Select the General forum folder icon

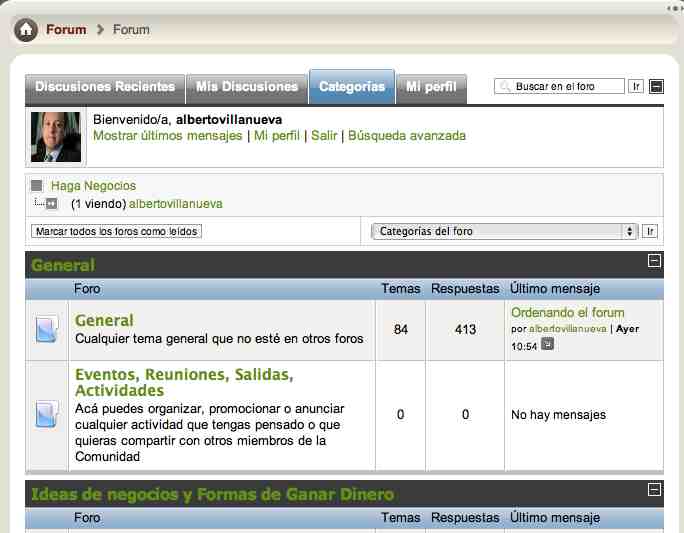[x=47, y=329]
